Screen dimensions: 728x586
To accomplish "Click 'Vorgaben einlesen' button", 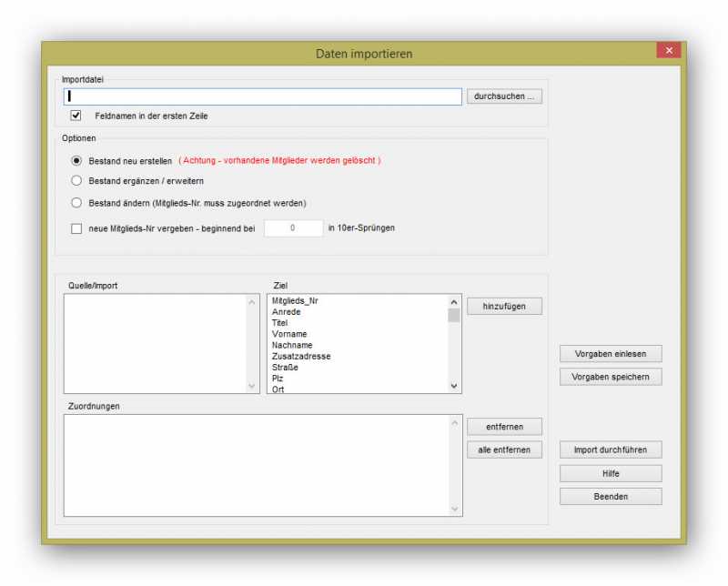I will coord(611,354).
